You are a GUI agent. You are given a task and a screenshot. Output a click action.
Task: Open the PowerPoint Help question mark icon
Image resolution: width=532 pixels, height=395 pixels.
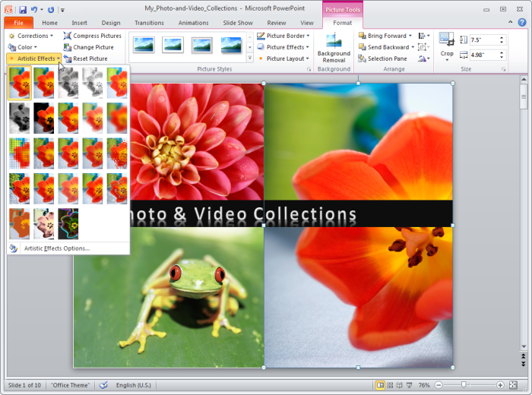[522, 22]
